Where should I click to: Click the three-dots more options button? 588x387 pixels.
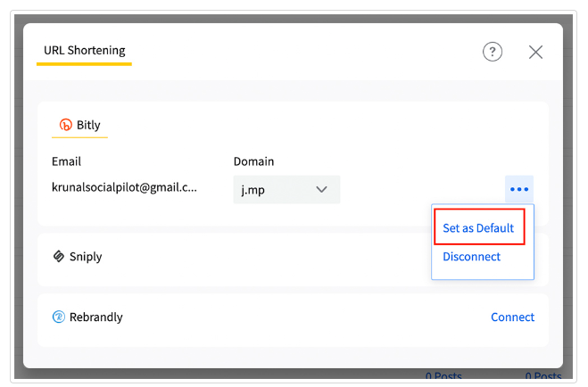519,189
